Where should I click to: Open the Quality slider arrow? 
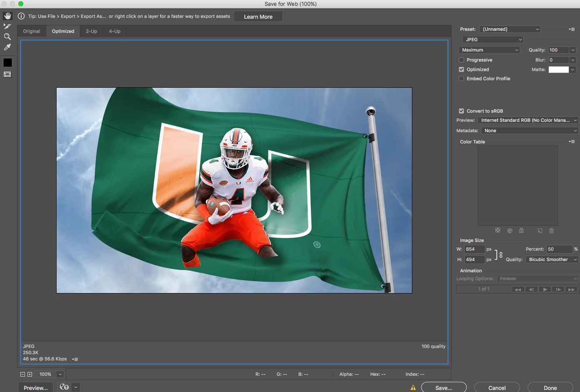[573, 50]
